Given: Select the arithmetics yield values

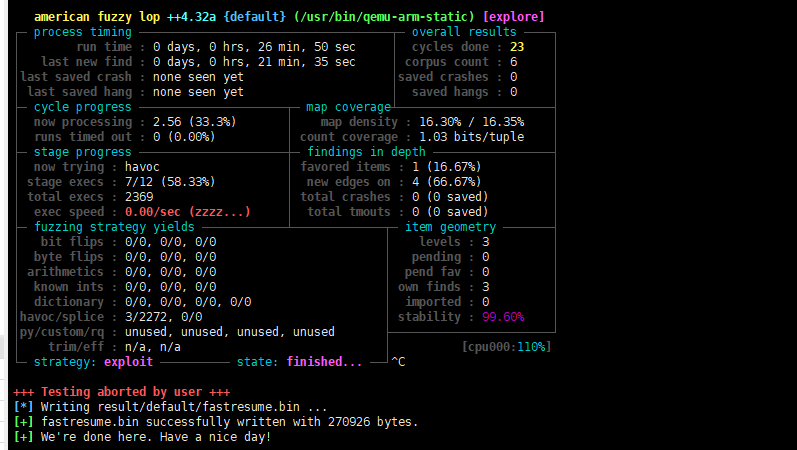Looking at the screenshot, I should pyautogui.click(x=170, y=272).
